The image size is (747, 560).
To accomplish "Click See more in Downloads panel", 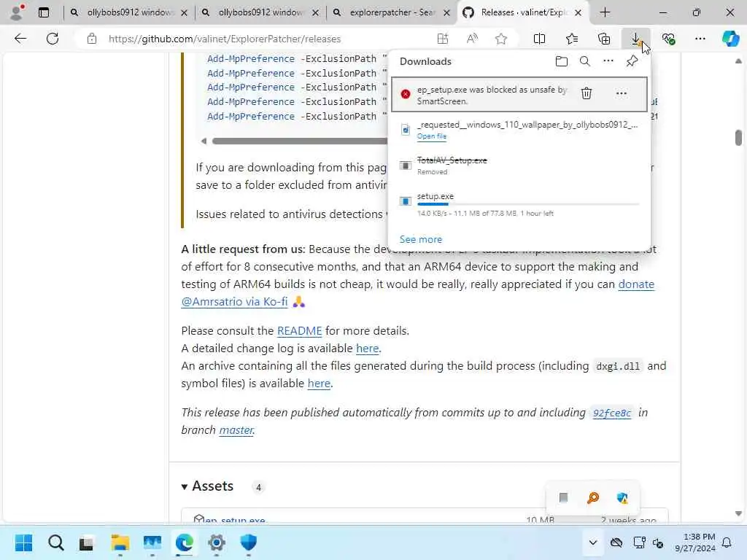I will point(421,239).
